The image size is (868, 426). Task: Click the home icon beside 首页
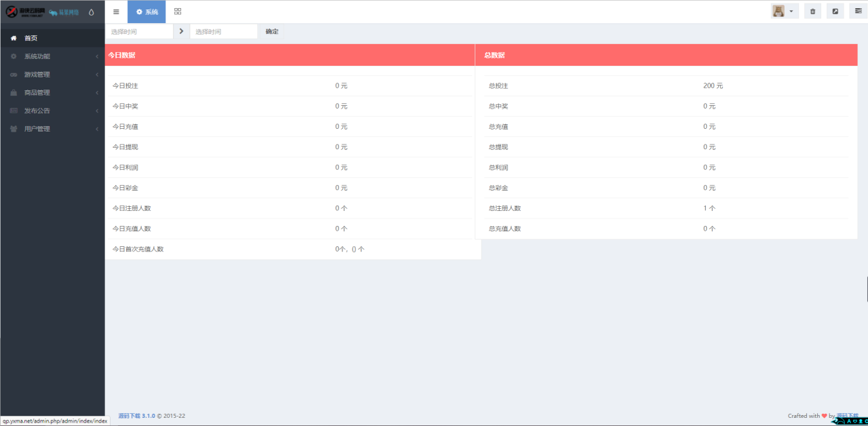[x=13, y=38]
